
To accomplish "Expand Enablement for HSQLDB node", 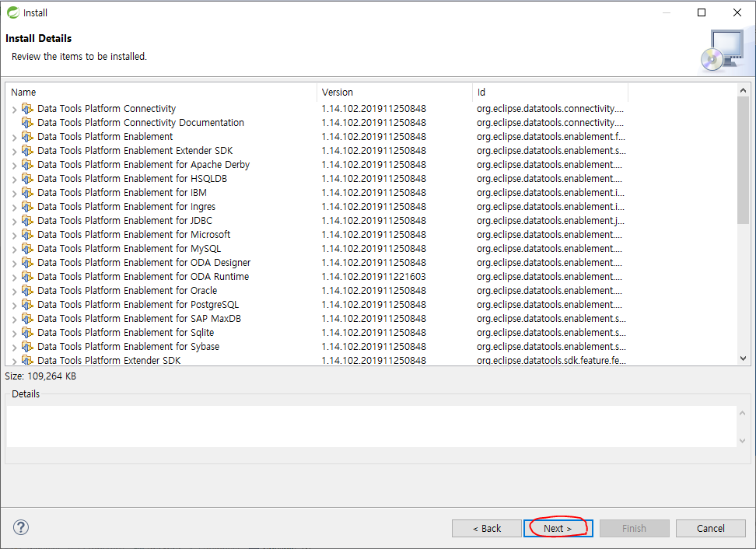I will [x=14, y=180].
